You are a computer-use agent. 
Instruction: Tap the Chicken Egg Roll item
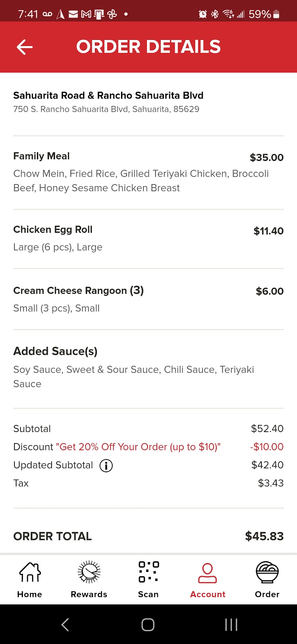(53, 230)
